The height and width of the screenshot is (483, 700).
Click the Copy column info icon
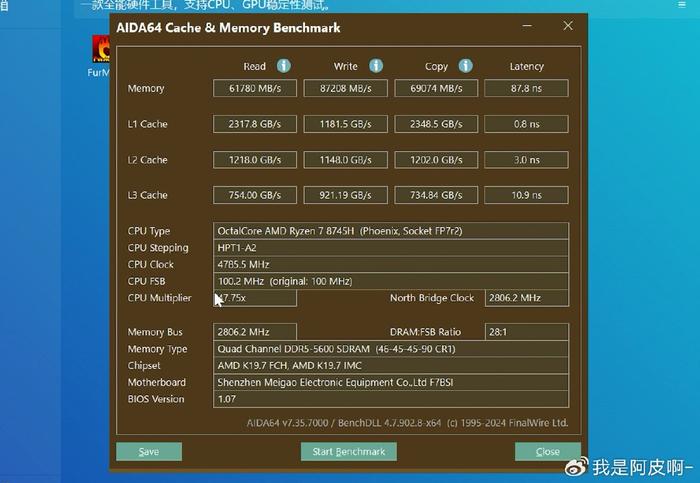[466, 66]
